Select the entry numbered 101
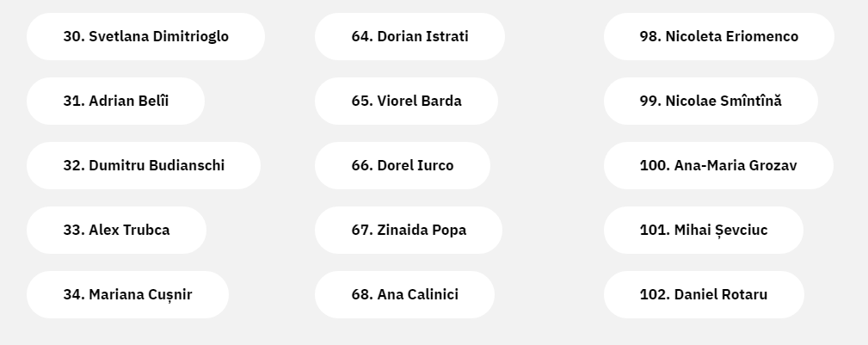This screenshot has width=868, height=345. pyautogui.click(x=703, y=231)
